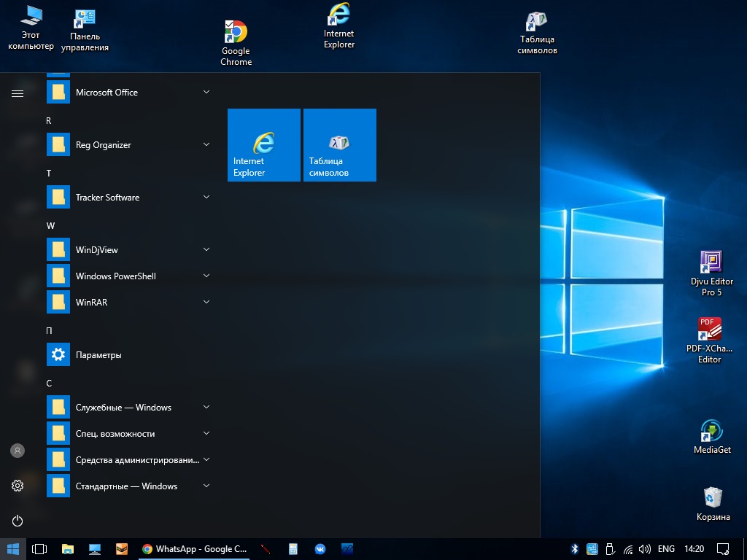Select WinRAR entry in app list

130,303
